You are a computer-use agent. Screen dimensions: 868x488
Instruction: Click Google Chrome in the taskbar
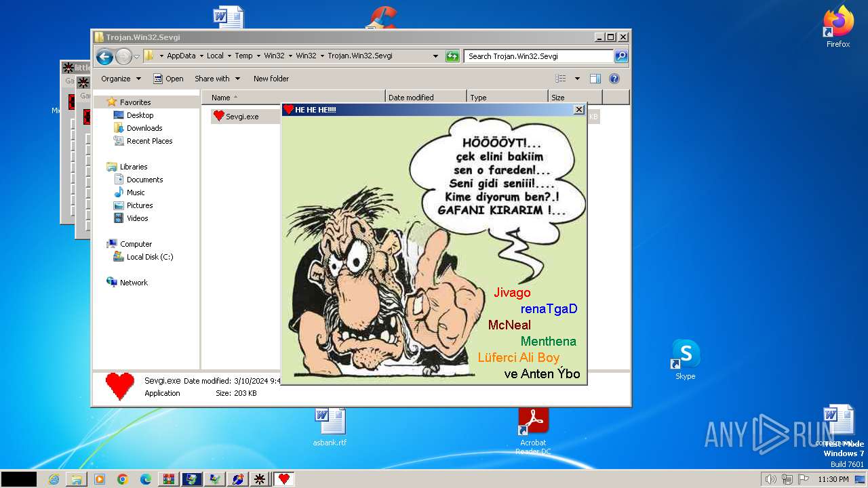pyautogui.click(x=123, y=479)
